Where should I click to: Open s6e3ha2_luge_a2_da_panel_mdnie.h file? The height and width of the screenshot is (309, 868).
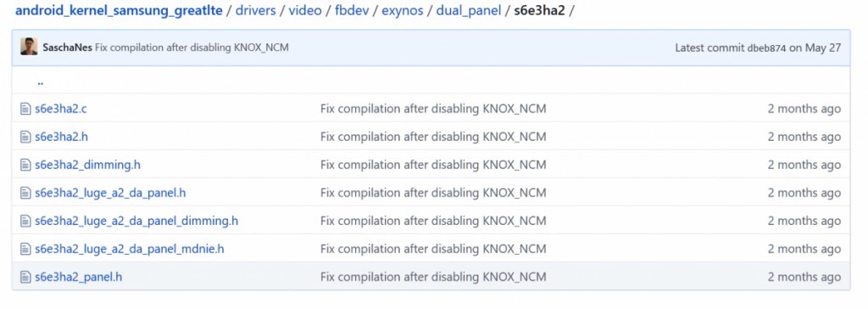click(x=130, y=249)
